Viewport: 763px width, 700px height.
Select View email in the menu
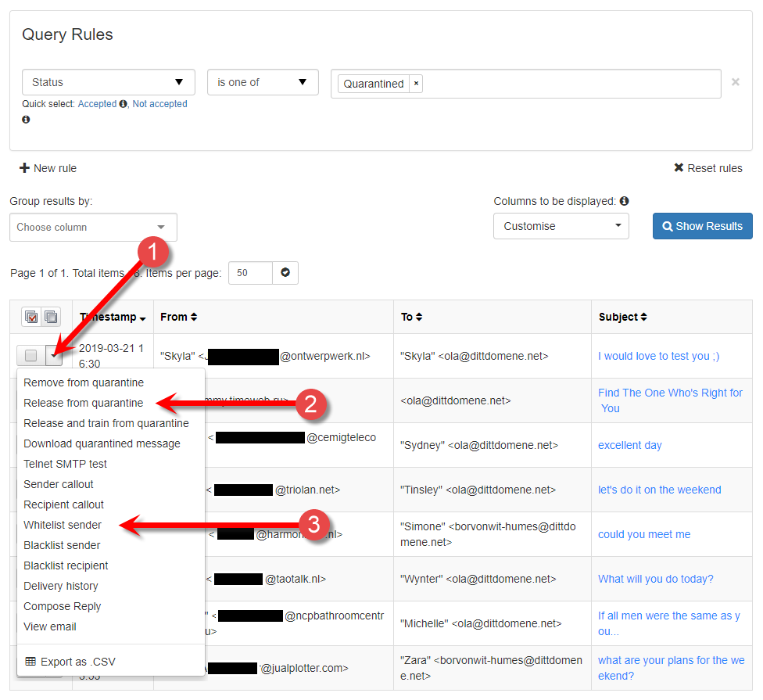tap(50, 627)
